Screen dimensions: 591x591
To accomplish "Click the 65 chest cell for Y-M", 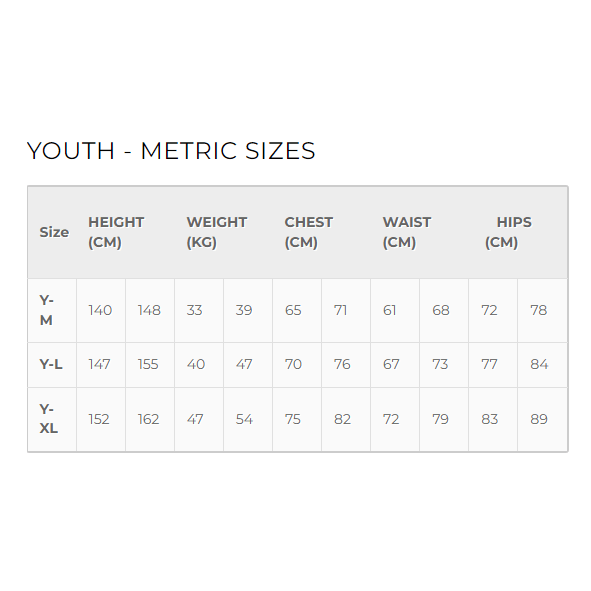I will pos(293,310).
